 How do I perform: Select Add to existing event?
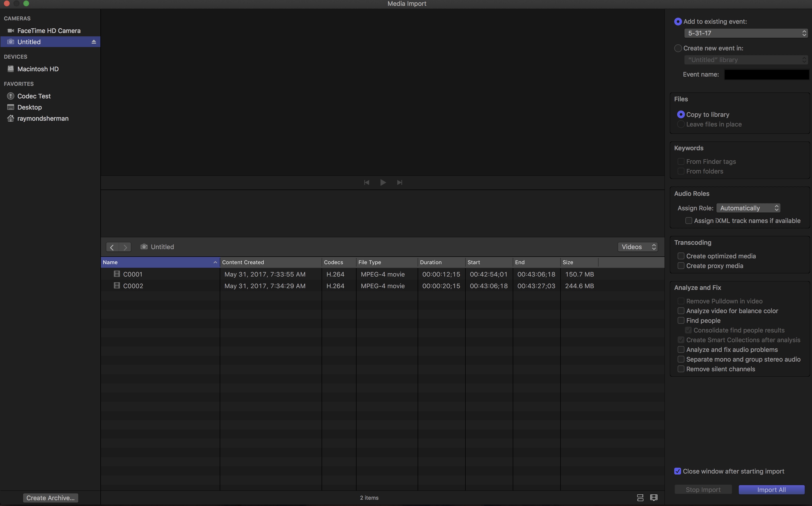coord(678,21)
